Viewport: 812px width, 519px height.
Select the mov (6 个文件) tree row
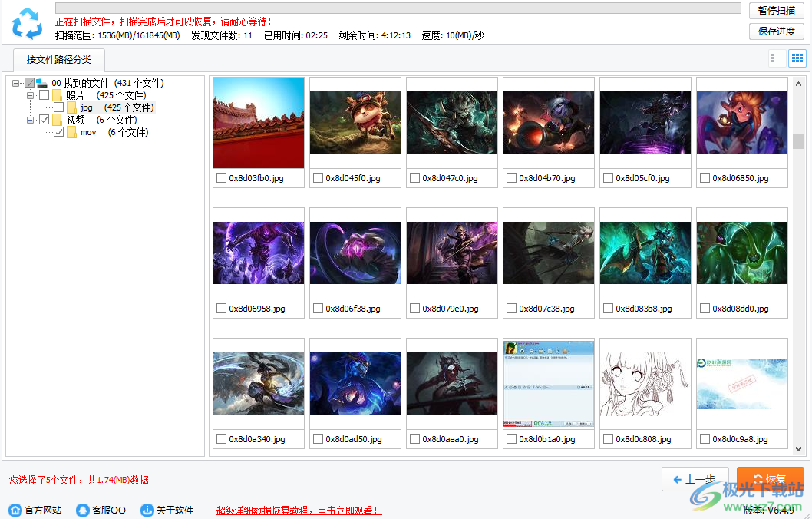(114, 133)
